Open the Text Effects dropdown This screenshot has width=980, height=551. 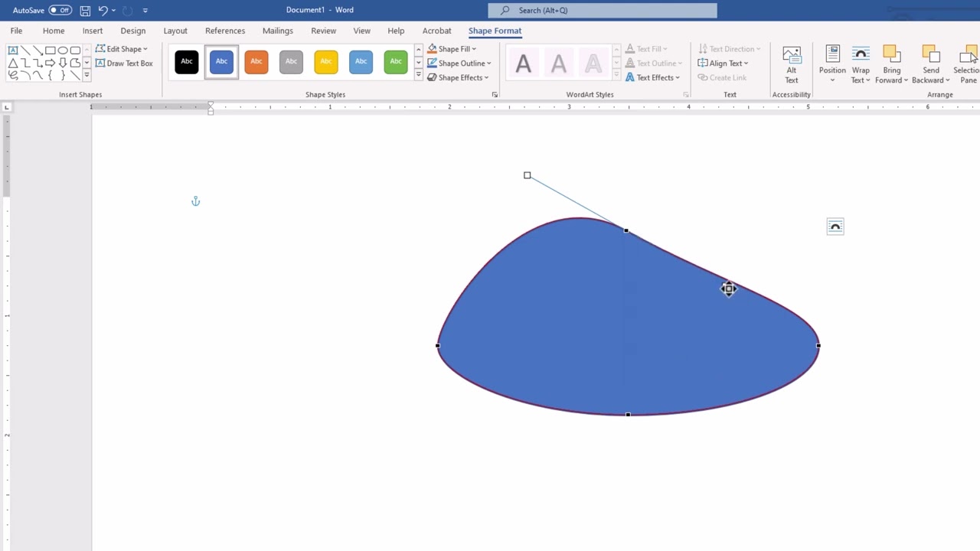tap(653, 77)
